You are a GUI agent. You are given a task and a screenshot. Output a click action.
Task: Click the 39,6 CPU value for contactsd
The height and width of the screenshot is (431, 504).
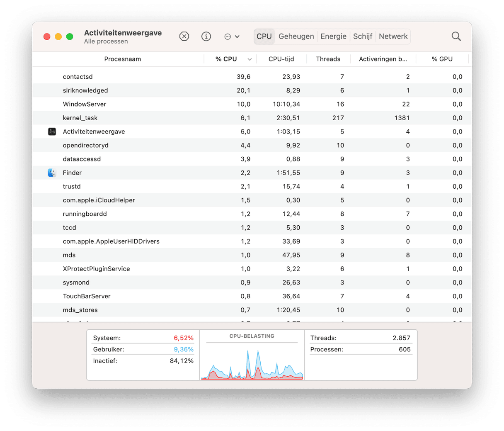pyautogui.click(x=243, y=77)
